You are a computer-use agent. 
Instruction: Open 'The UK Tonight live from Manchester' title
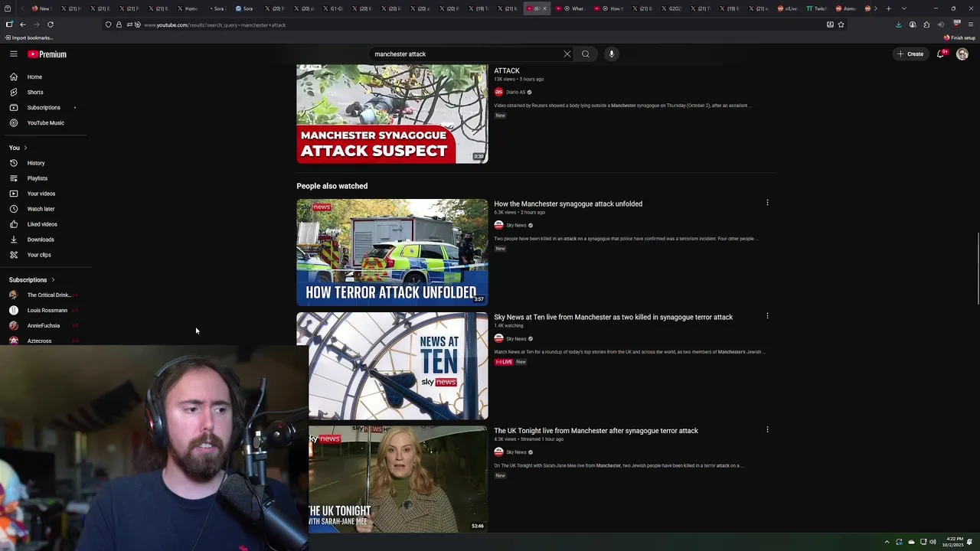pos(596,431)
